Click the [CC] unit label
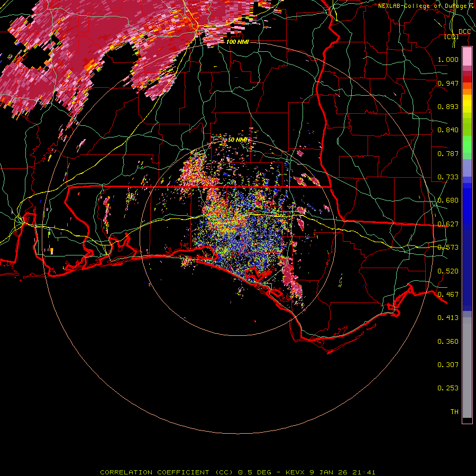The width and height of the screenshot is (476, 476). [x=452, y=36]
